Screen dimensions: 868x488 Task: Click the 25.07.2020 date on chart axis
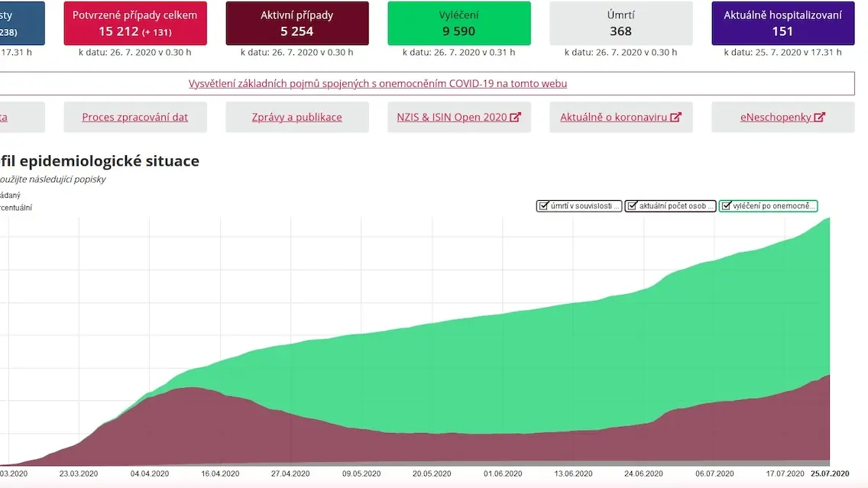[830, 473]
